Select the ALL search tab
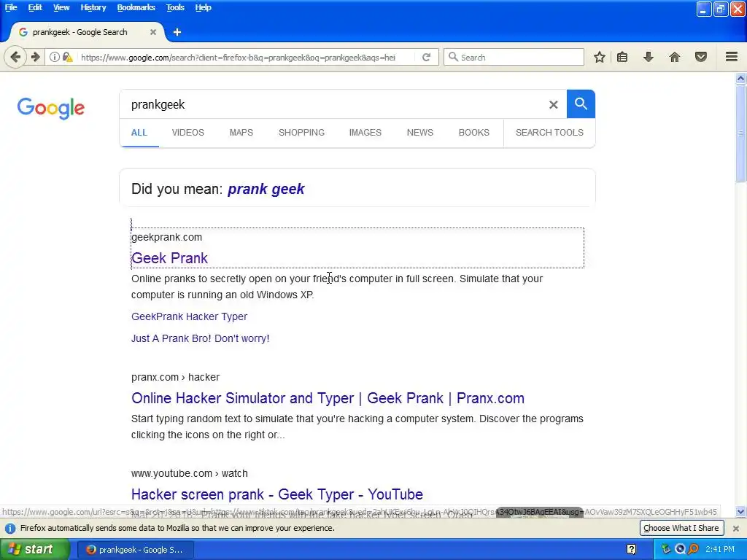 [139, 133]
